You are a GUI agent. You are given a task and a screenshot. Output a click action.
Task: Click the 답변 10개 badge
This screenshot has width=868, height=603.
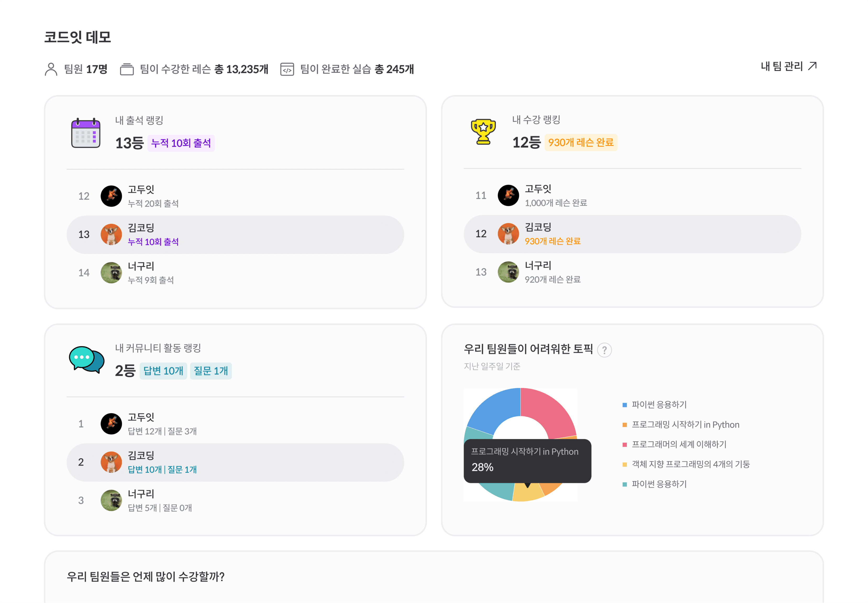point(163,371)
